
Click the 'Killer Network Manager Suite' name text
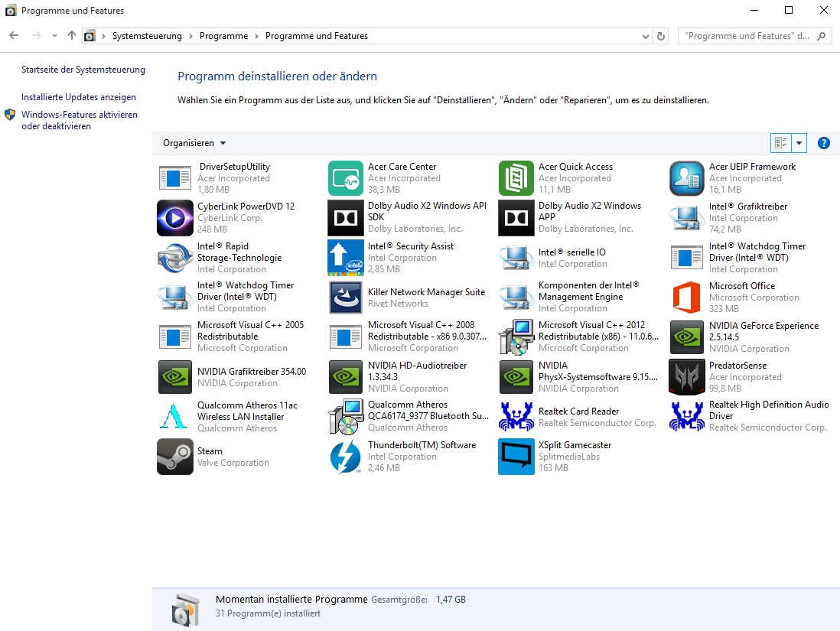(x=426, y=292)
